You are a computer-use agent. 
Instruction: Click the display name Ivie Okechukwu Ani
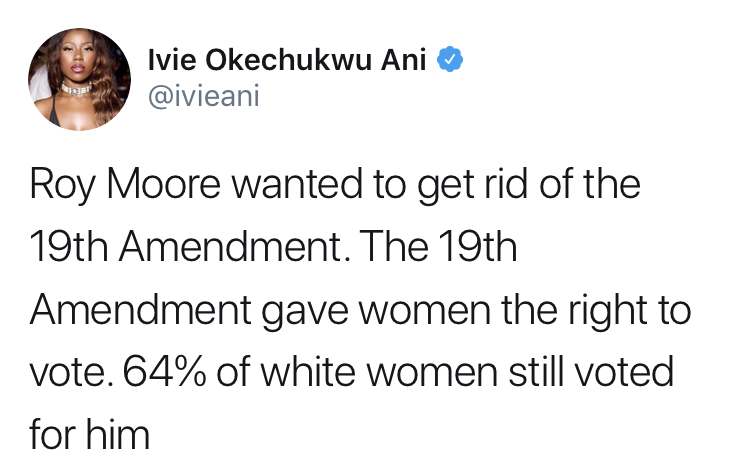[287, 60]
